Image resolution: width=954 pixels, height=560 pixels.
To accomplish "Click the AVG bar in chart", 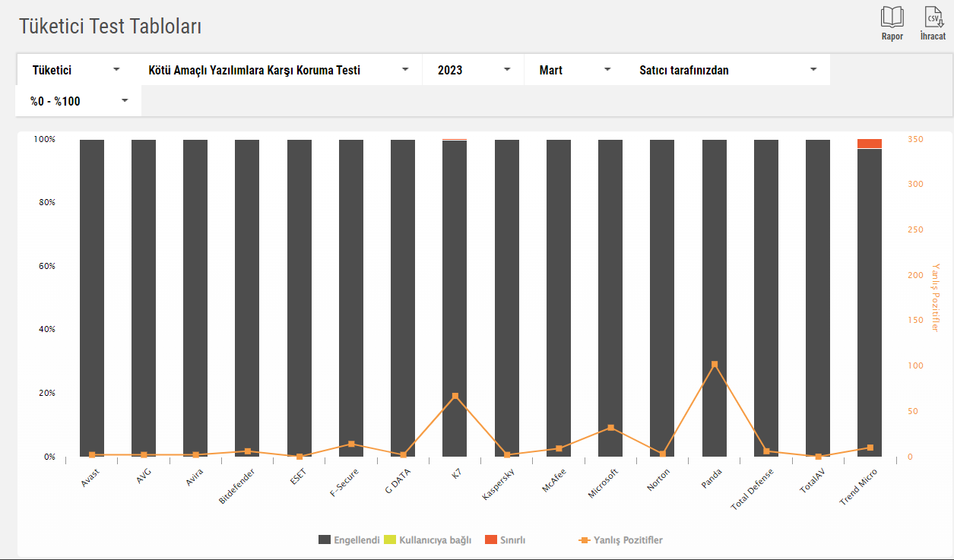I will click(x=144, y=298).
